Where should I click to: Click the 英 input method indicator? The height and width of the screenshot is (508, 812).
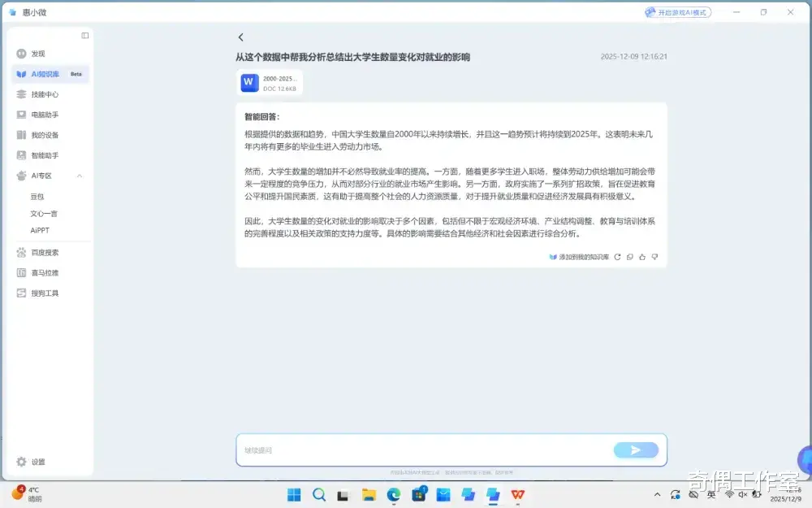[x=711, y=495]
